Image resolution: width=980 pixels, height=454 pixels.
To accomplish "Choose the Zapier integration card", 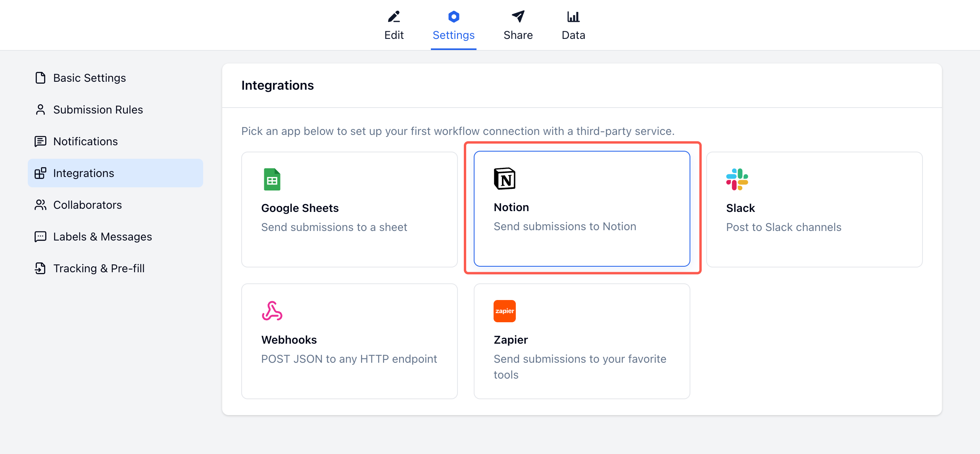I will pos(582,341).
